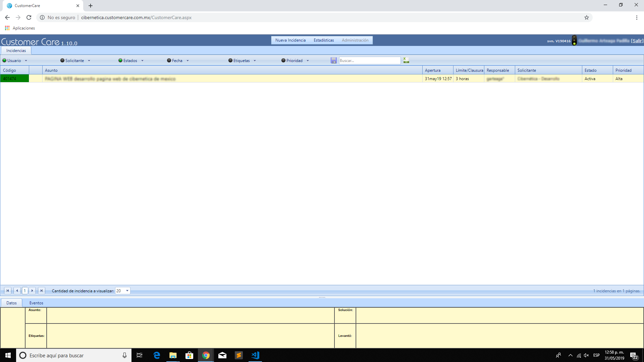The image size is (644, 362).
Task: Go to first page pager button
Action: [x=8, y=291]
